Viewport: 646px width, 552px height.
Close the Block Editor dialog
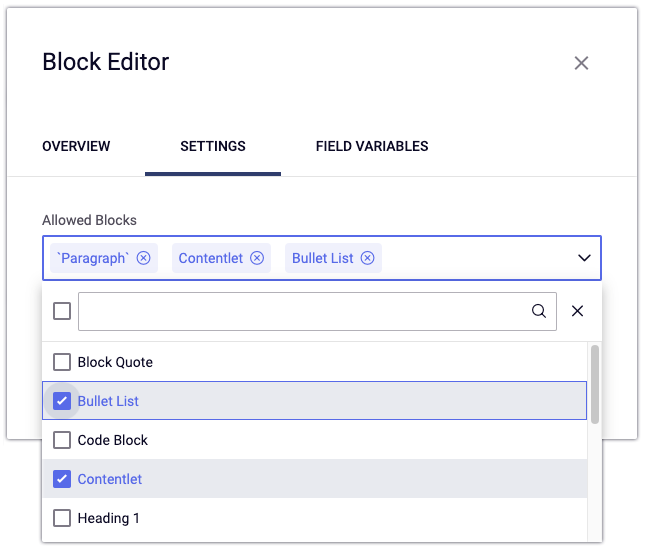pyautogui.click(x=581, y=63)
